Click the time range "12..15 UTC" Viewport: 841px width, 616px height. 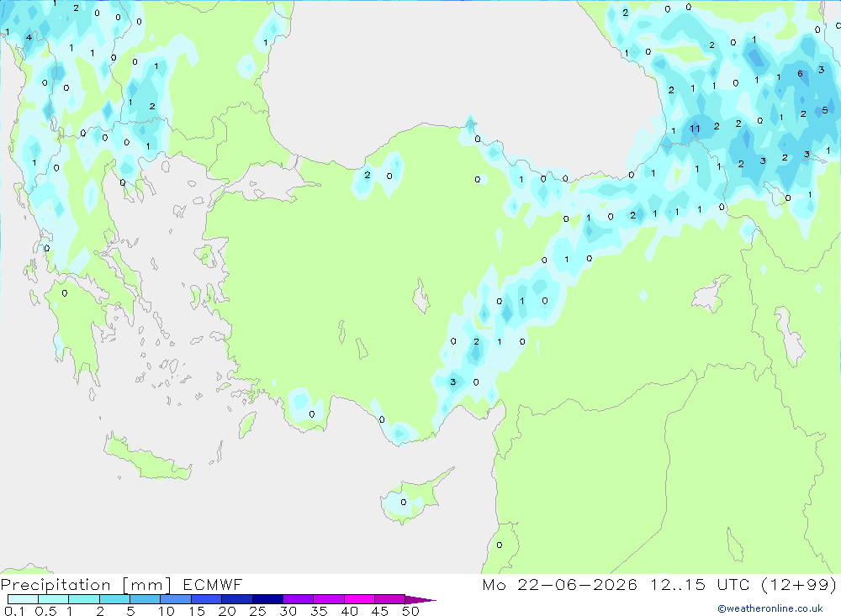click(700, 584)
